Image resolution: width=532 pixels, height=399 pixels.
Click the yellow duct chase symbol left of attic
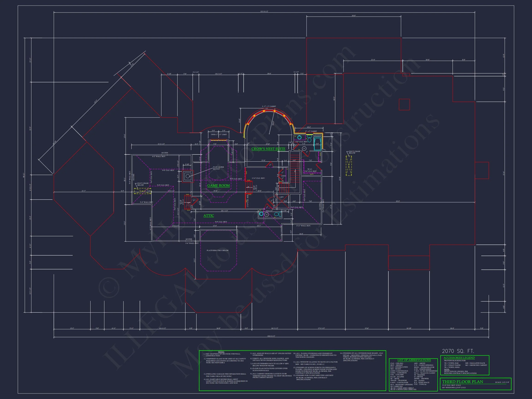[x=142, y=191]
